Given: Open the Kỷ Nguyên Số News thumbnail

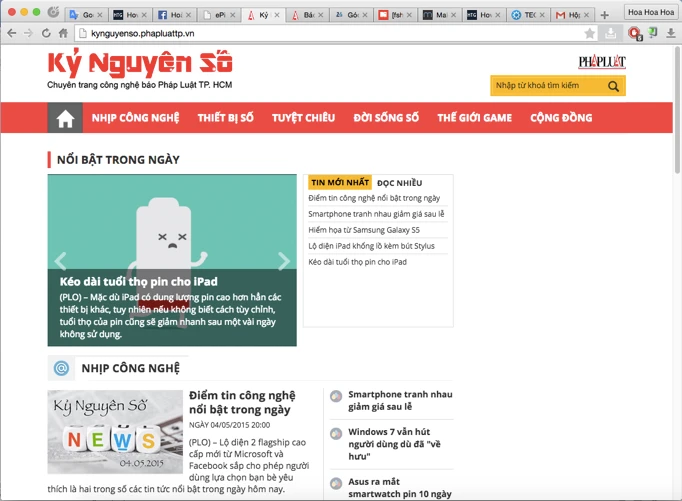Looking at the screenshot, I should click(x=115, y=432).
